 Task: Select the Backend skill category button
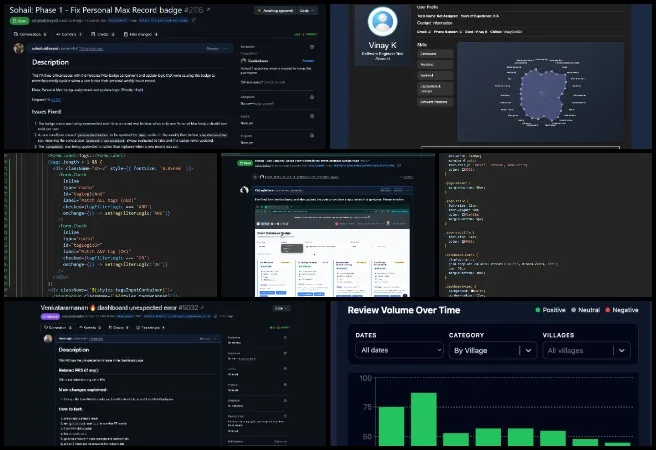pos(435,75)
